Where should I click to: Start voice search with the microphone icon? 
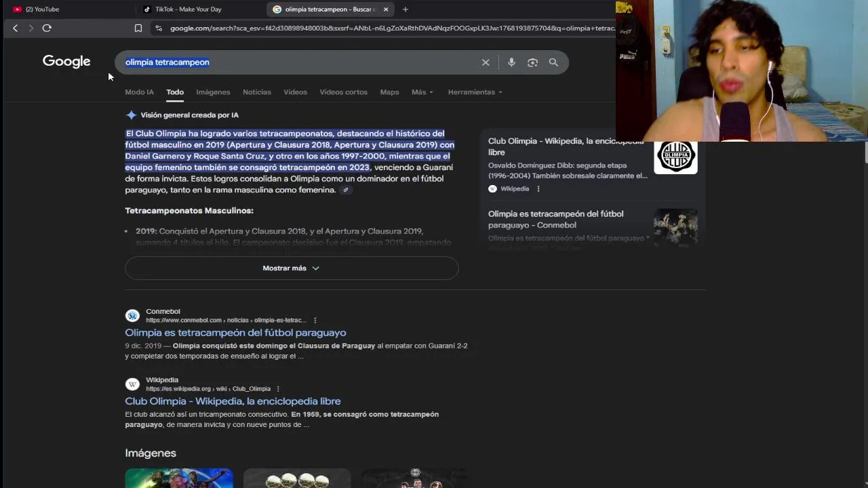click(511, 62)
